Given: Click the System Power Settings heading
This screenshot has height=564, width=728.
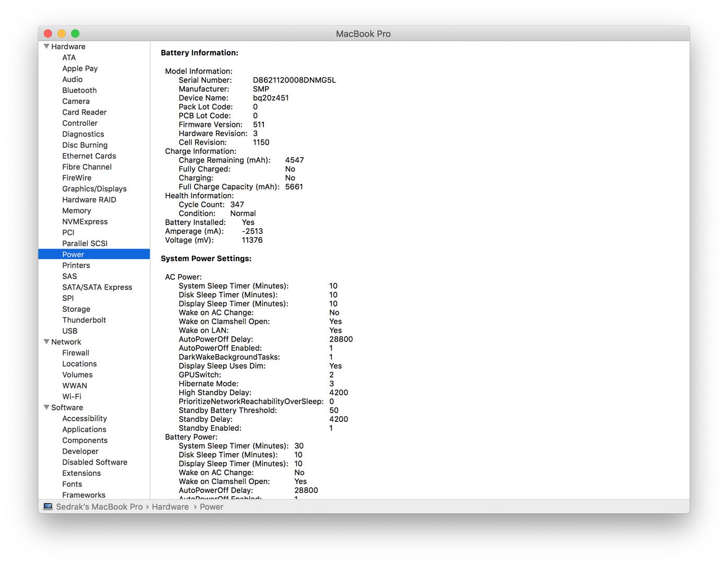Looking at the screenshot, I should tap(206, 258).
